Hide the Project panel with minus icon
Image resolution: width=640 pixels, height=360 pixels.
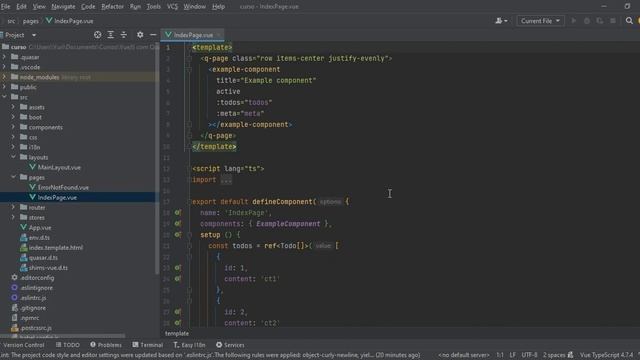[153, 35]
